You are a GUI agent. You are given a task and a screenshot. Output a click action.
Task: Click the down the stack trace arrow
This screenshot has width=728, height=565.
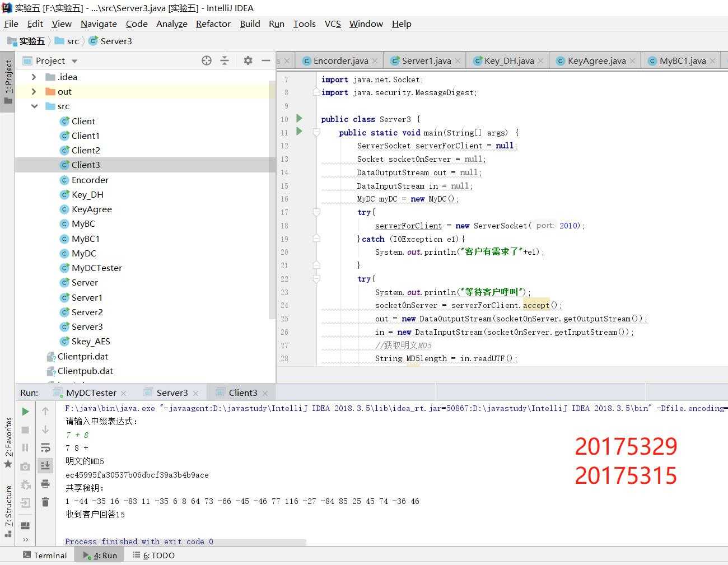(x=45, y=429)
